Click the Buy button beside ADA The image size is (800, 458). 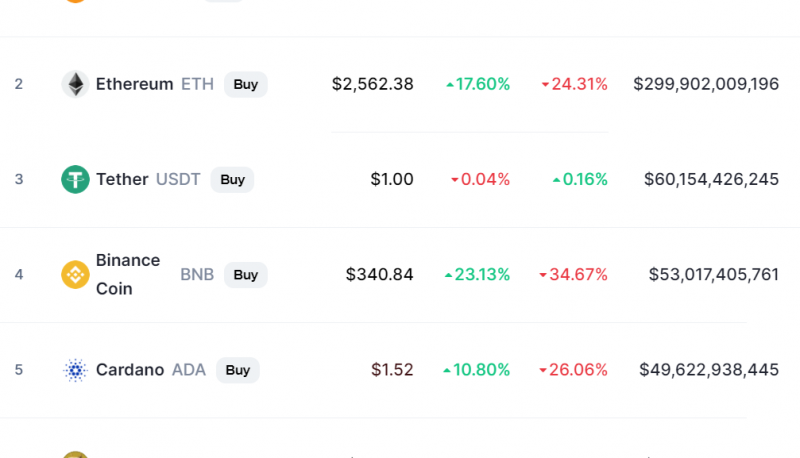pos(238,370)
